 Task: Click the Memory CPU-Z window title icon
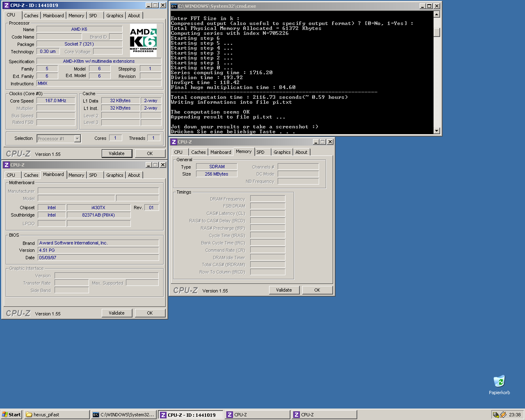tap(174, 142)
